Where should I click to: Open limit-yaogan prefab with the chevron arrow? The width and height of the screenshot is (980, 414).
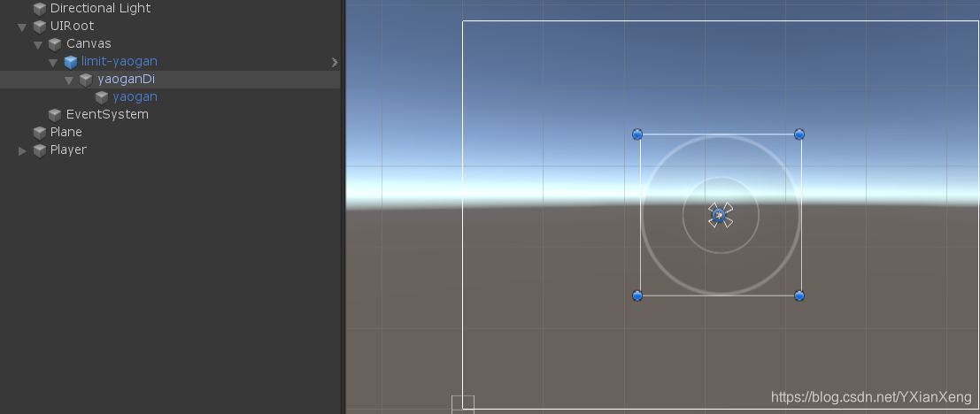point(335,62)
